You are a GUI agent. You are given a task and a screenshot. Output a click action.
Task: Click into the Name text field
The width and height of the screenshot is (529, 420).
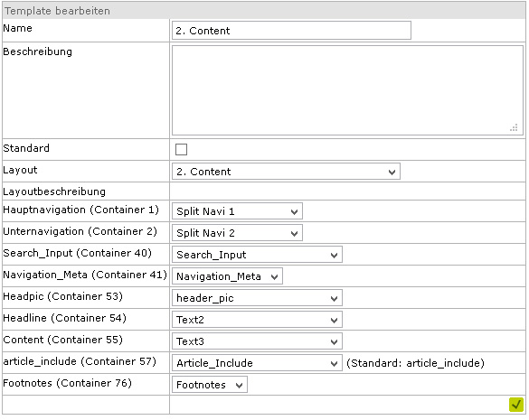291,31
